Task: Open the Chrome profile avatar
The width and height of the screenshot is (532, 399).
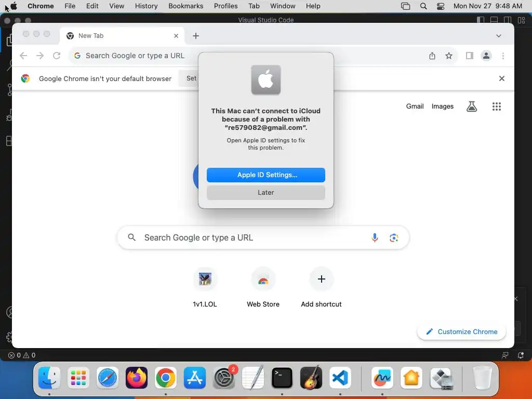Action: [x=486, y=56]
